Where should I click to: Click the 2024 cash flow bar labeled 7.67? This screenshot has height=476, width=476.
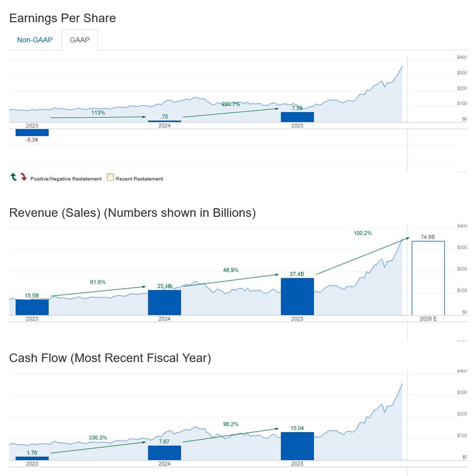pos(164,453)
